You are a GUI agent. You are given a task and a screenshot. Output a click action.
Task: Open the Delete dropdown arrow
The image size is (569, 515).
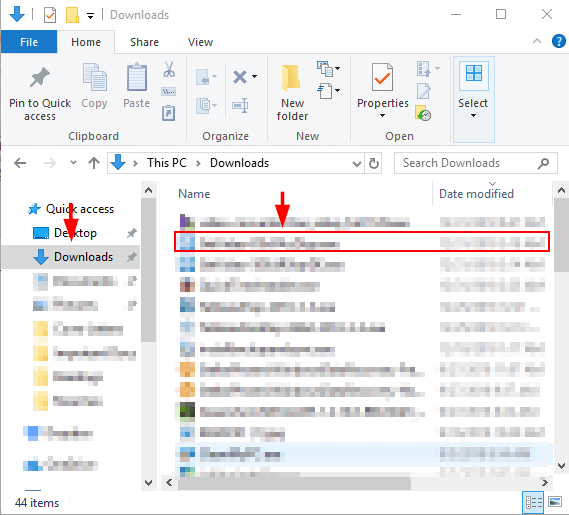coord(255,76)
